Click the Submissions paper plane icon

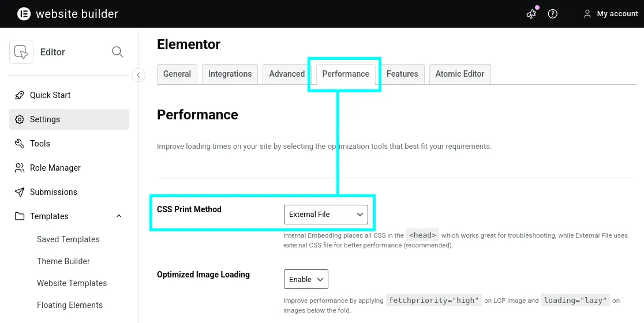[20, 192]
